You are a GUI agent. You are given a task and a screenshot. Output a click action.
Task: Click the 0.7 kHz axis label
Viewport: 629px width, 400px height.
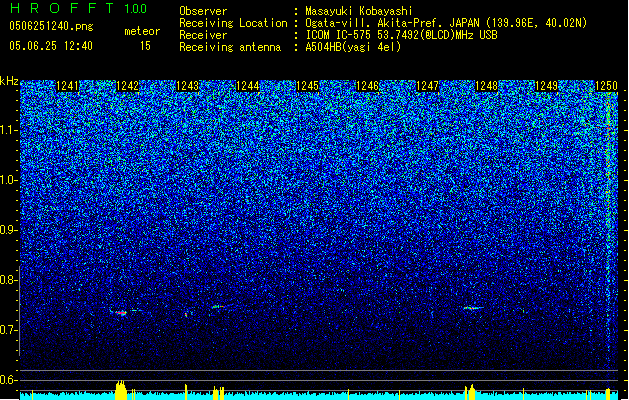[x=9, y=330]
